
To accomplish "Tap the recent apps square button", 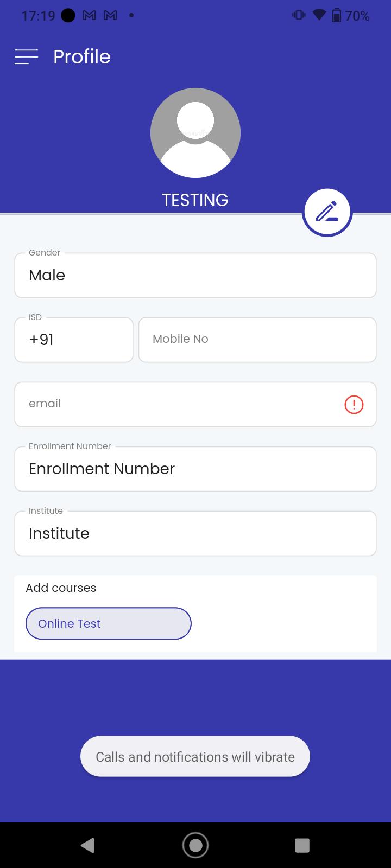I will pos(302,845).
